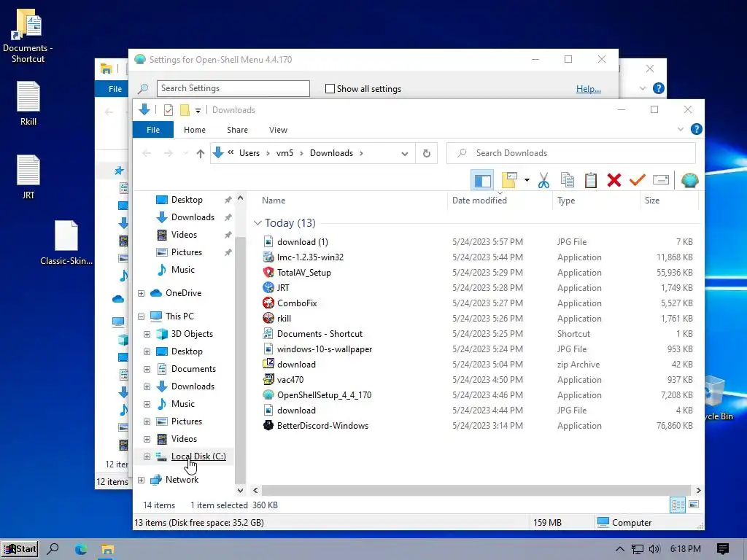747x560 pixels.
Task: Expand the Network tree node
Action: 141,480
